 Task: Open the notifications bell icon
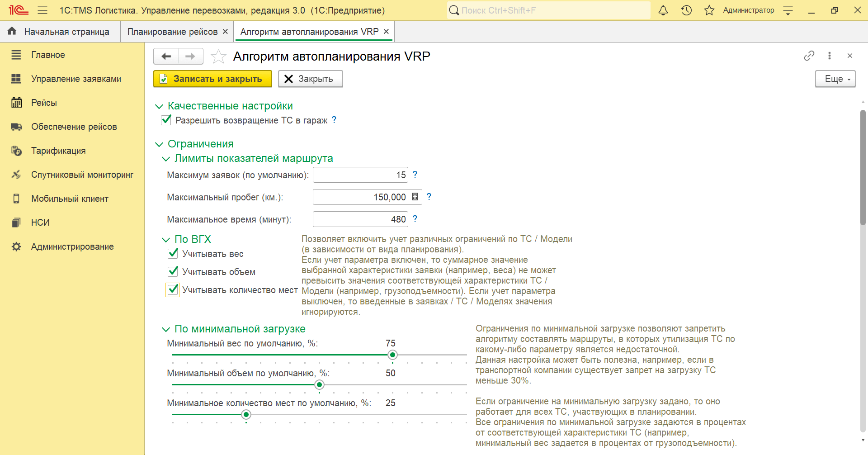[x=663, y=10]
